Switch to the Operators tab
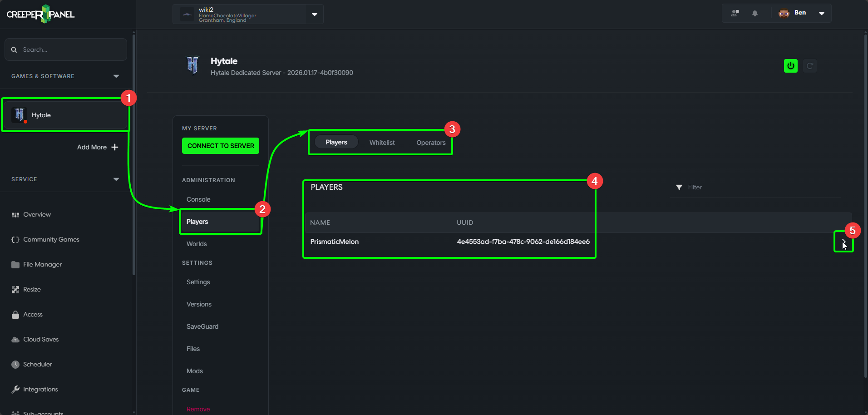Viewport: 868px width, 415px height. pyautogui.click(x=431, y=142)
